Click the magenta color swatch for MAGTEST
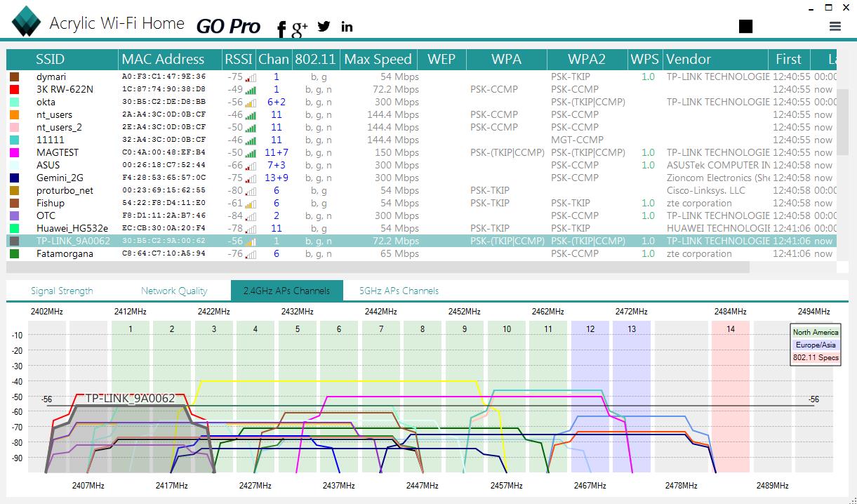857x504 pixels. point(15,152)
